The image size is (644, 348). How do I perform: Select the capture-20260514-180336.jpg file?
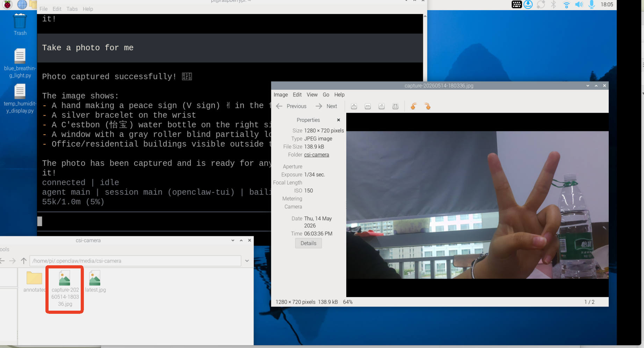click(65, 288)
